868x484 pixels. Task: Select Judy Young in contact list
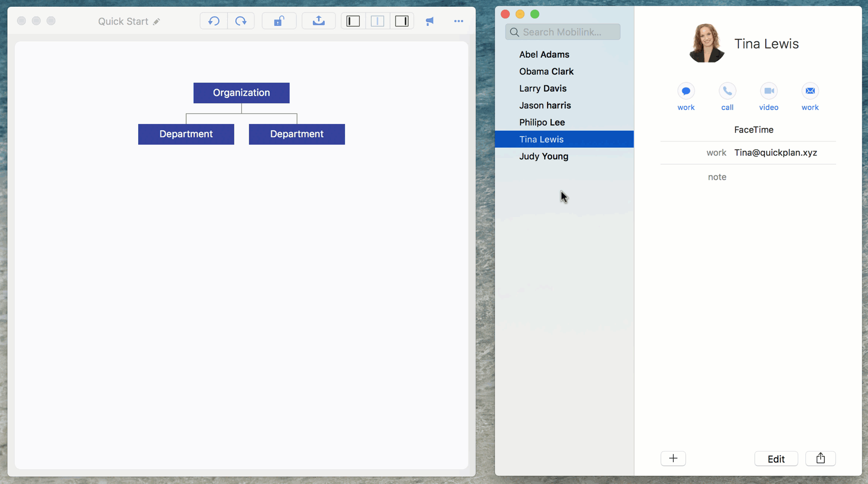click(544, 156)
